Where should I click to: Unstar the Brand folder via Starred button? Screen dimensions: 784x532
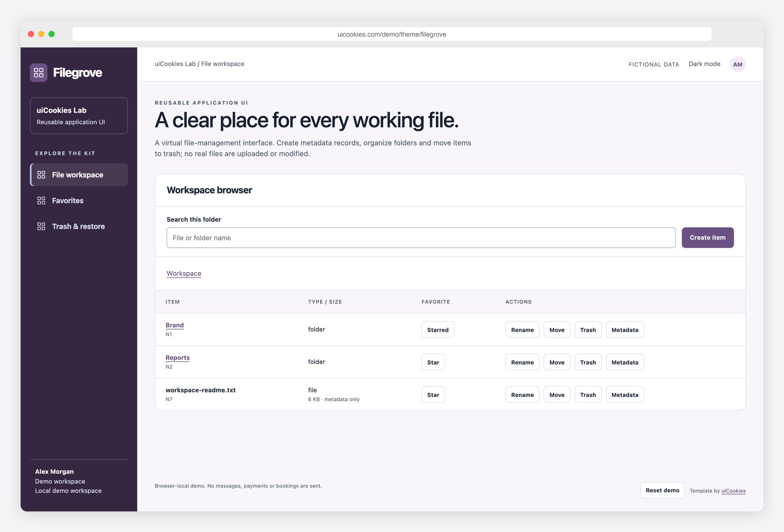point(438,330)
